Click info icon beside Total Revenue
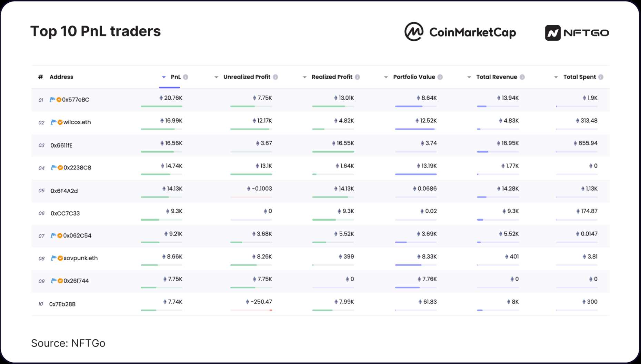This screenshot has width=641, height=364. [522, 77]
